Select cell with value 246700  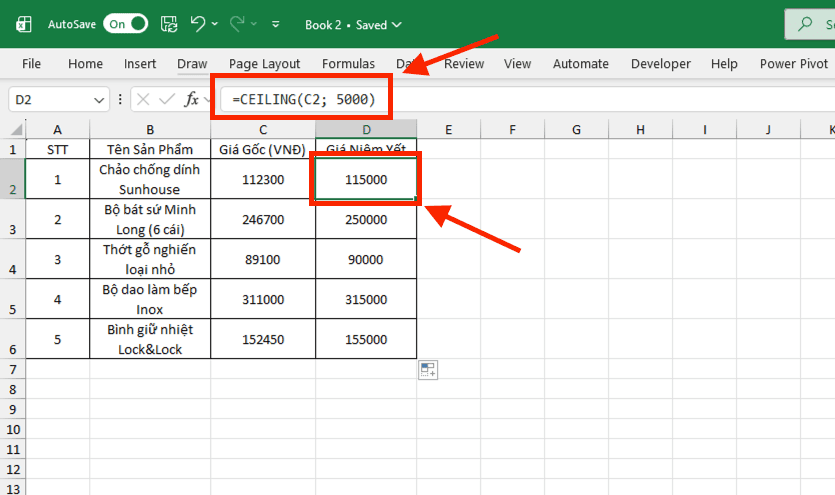click(x=263, y=219)
